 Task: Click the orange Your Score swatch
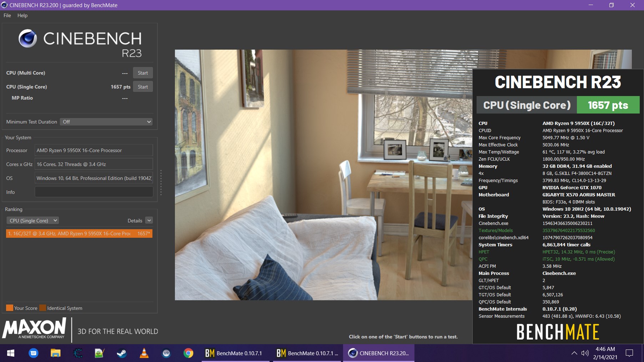click(10, 308)
